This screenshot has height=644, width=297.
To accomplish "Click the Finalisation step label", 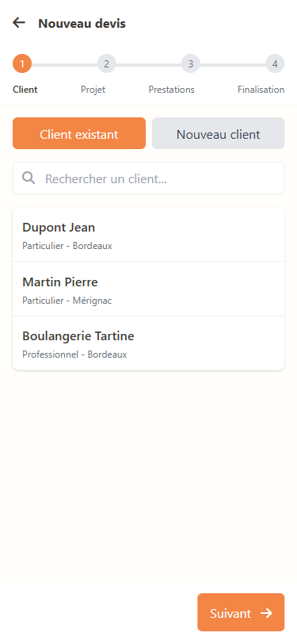I will pyautogui.click(x=261, y=90).
